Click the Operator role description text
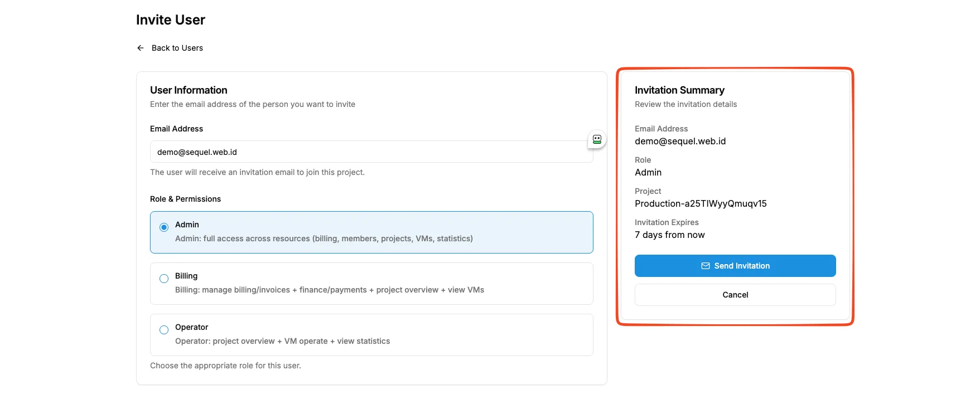 pos(283,341)
